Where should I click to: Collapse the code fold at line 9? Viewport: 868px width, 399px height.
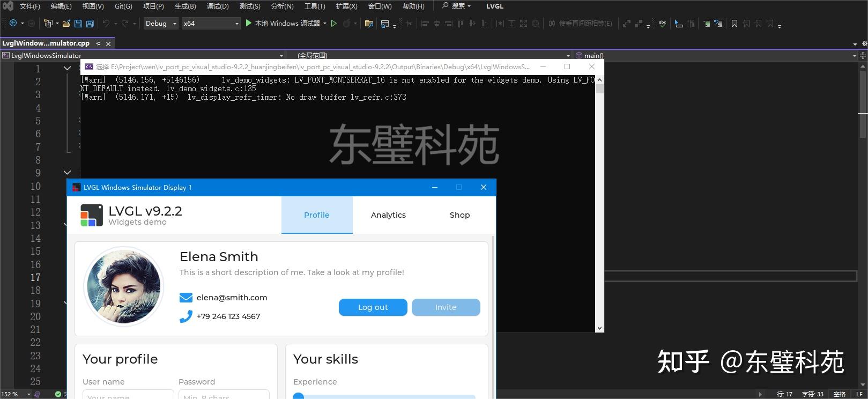coord(67,173)
